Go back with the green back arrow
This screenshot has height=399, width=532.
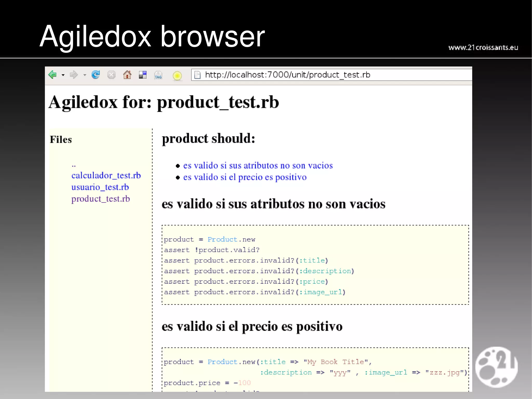[x=52, y=75]
